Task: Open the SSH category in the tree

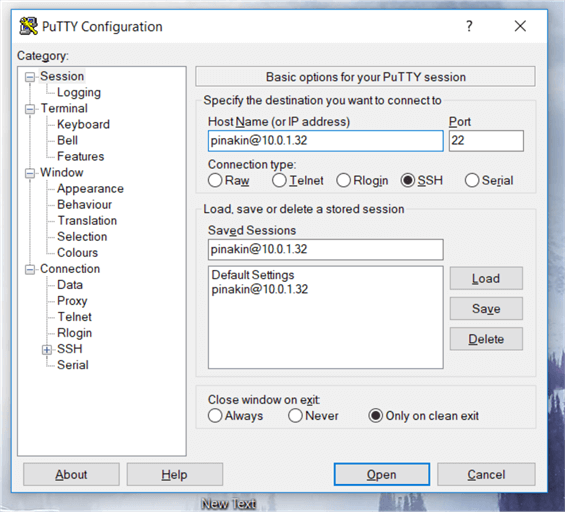Action: coord(70,349)
